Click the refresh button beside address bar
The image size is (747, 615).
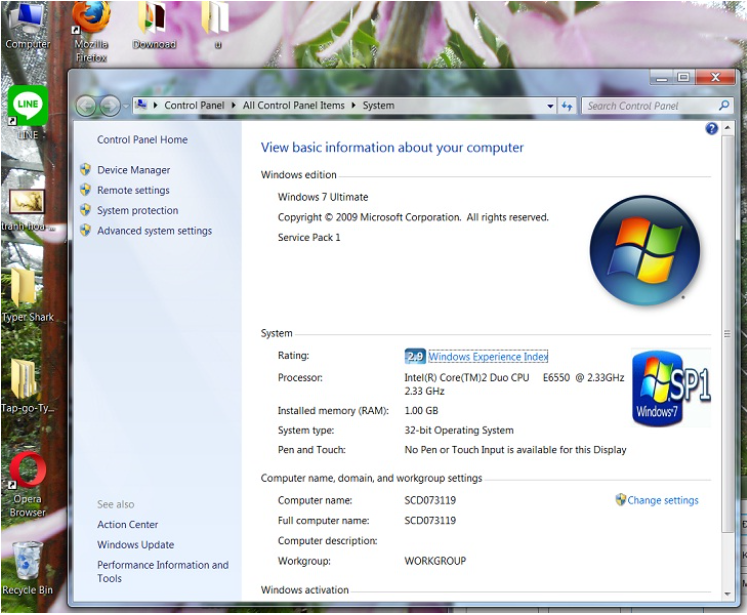click(567, 106)
